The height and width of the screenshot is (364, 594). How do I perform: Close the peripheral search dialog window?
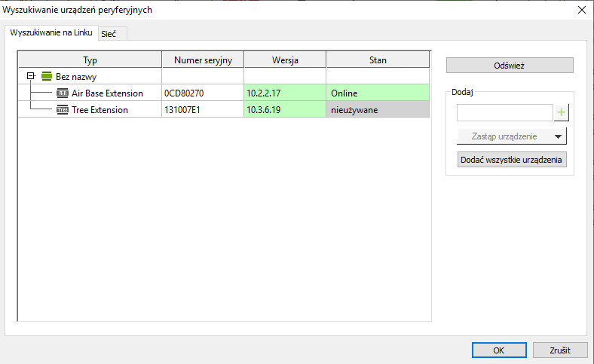(580, 10)
